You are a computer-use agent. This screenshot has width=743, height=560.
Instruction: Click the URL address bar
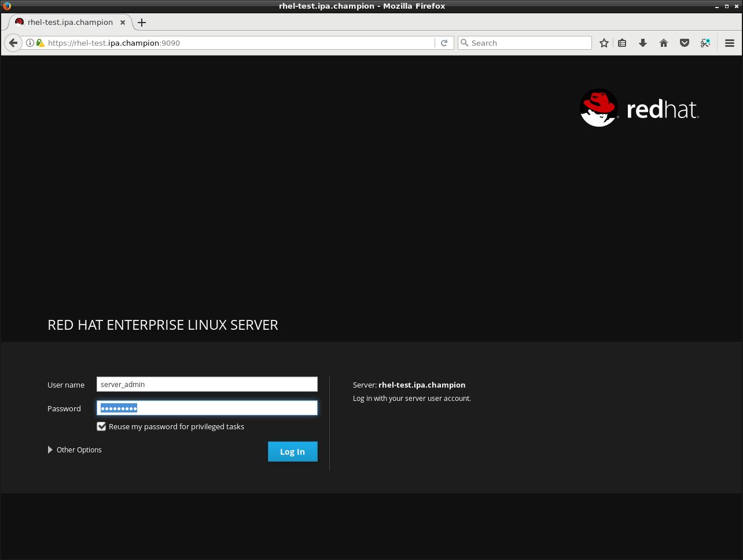click(240, 43)
